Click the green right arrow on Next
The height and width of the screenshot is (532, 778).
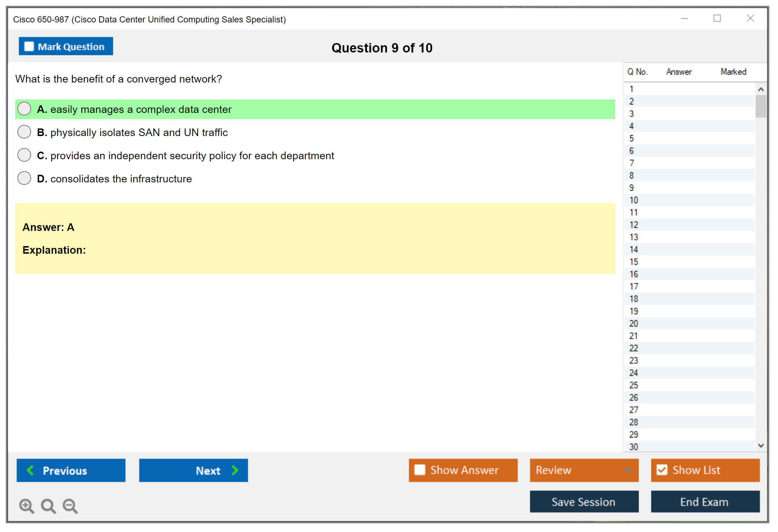point(235,470)
